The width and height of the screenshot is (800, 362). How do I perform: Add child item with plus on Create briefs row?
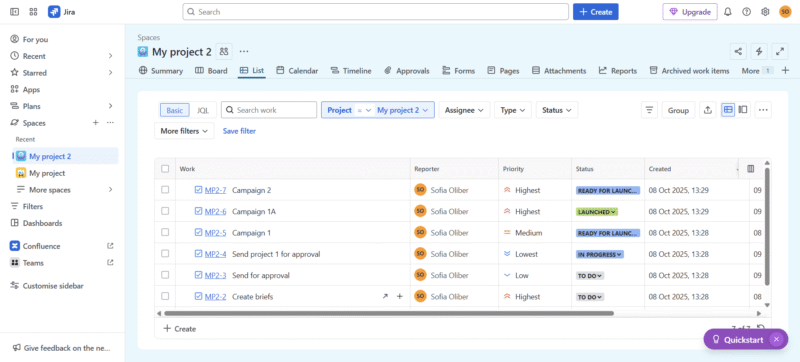coord(399,296)
